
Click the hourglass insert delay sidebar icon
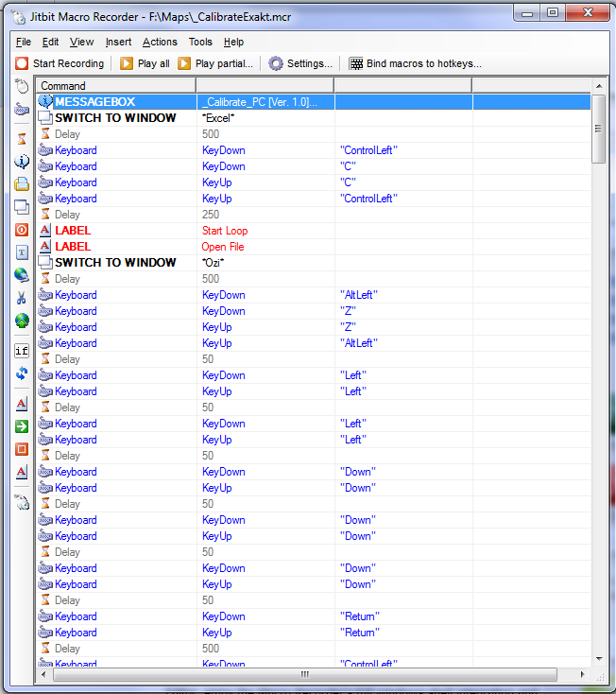[21, 139]
